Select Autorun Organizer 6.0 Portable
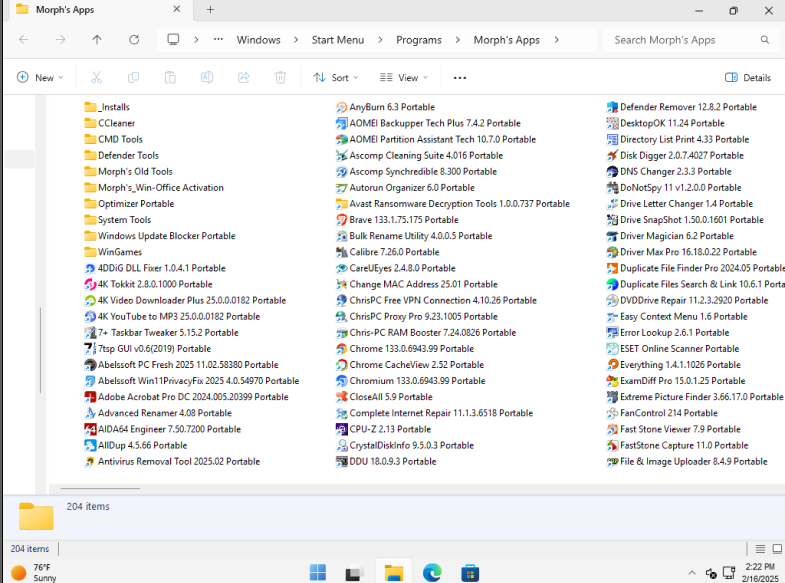The height and width of the screenshot is (583, 785). [x=405, y=188]
